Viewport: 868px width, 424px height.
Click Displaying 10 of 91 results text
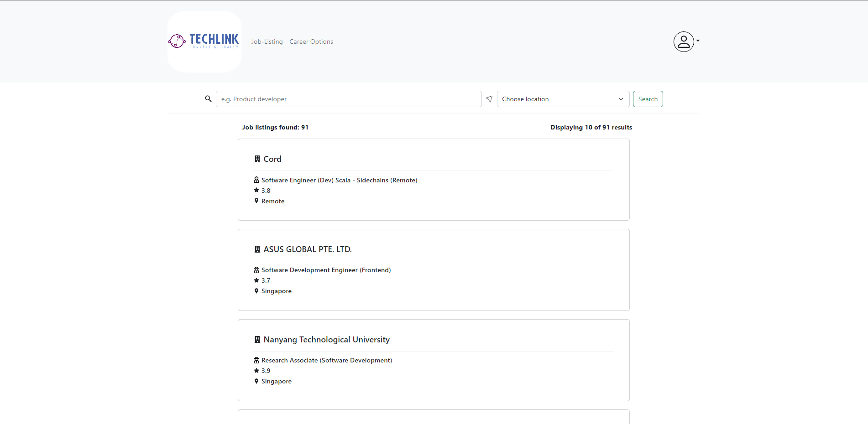(591, 127)
